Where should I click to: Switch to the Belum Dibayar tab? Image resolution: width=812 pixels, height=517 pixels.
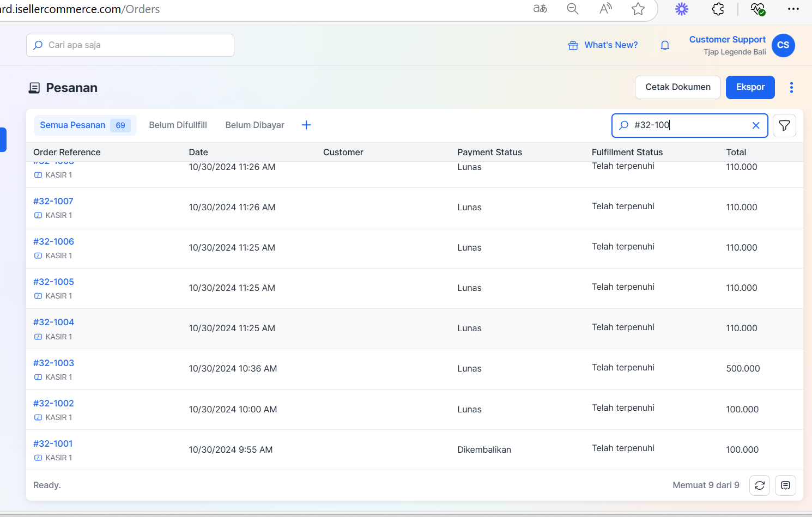pyautogui.click(x=255, y=125)
